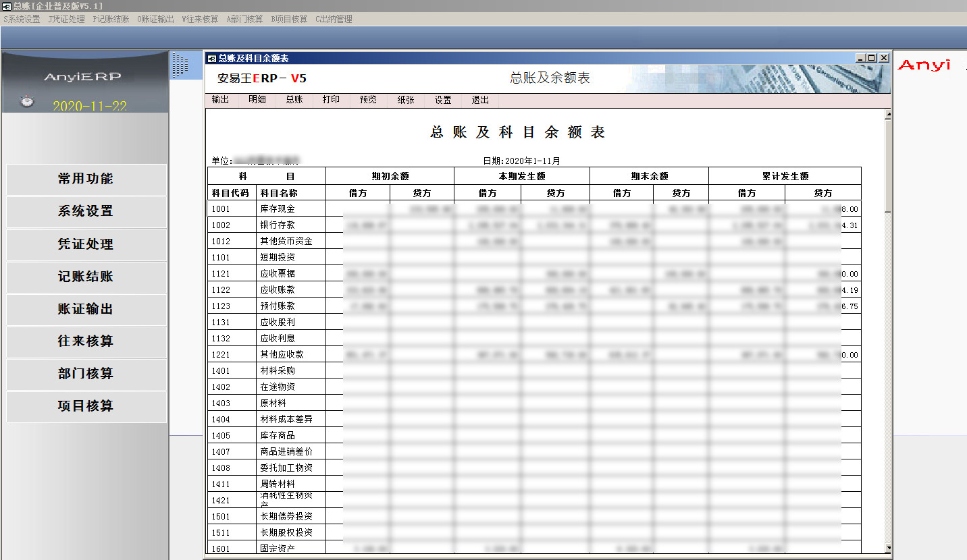Viewport: 967px width, 560px height.
Task: Minimize the 总账及科目余额表 report window
Action: click(x=860, y=59)
